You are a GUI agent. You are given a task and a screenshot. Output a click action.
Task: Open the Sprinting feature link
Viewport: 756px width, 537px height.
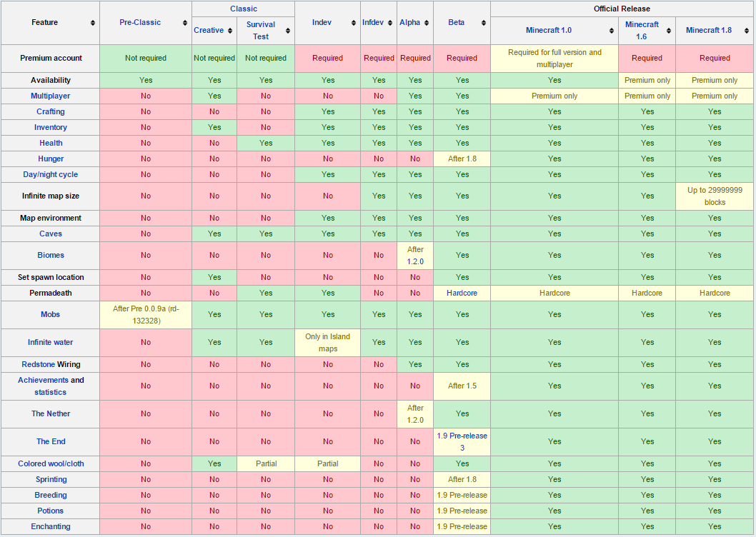pos(51,480)
